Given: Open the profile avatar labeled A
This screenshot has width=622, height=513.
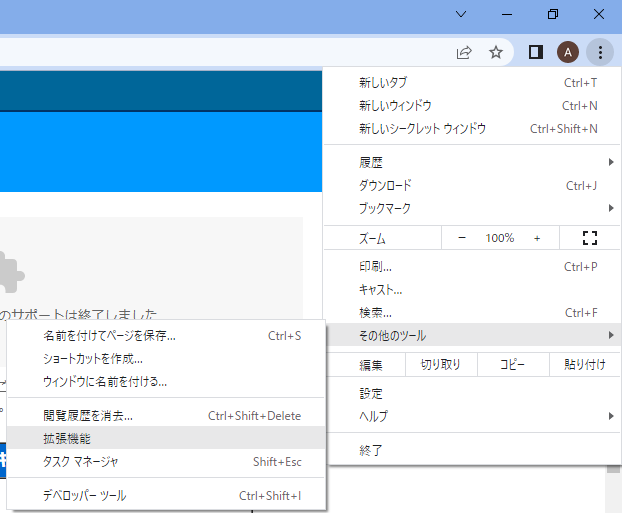Looking at the screenshot, I should pos(568,52).
